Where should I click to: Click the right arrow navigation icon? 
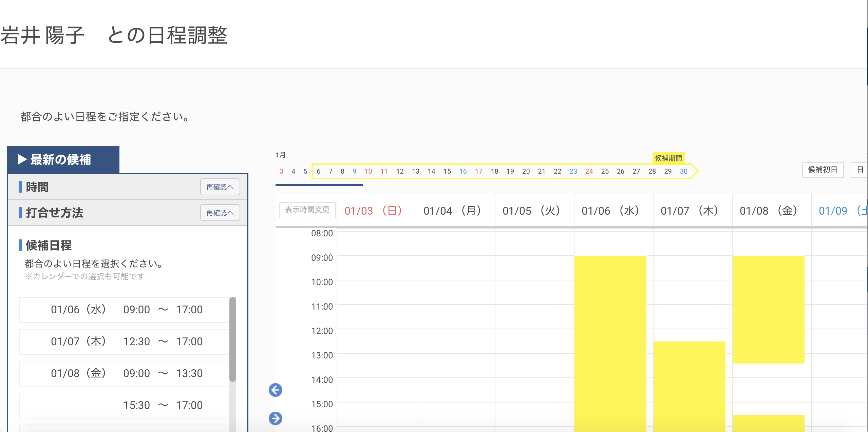275,418
